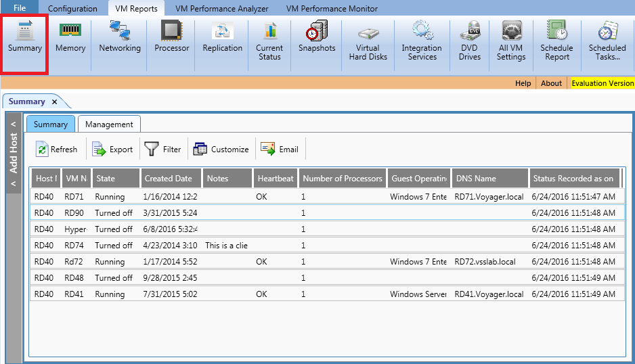The height and width of the screenshot is (364, 635).
Task: Switch to the Configuration ribbon tab
Action: (72, 9)
